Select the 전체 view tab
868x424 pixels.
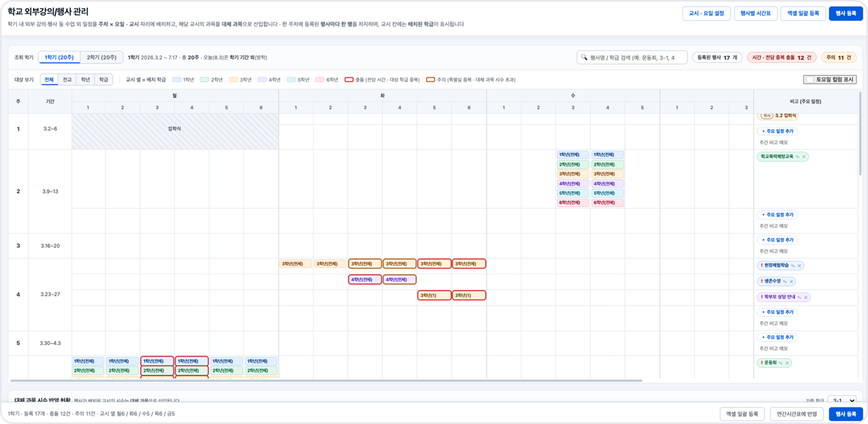pos(49,80)
